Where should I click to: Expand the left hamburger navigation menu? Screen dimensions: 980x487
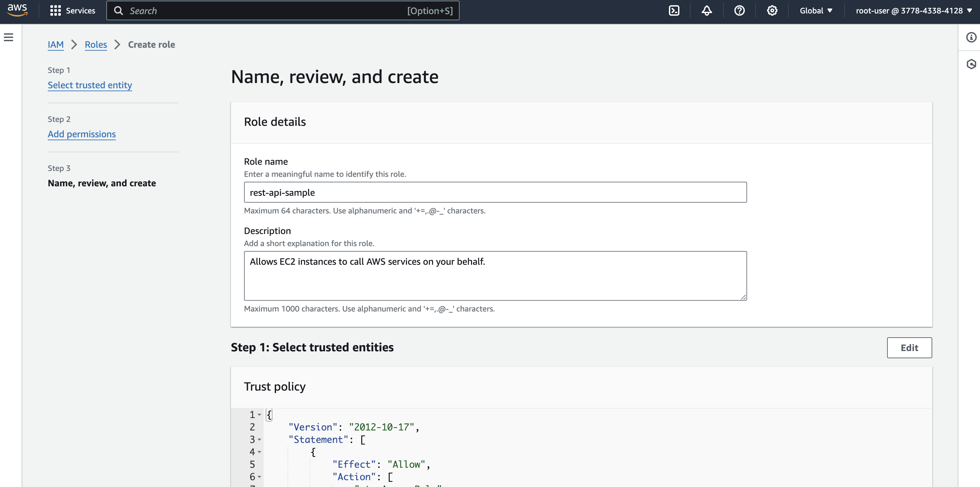[x=9, y=37]
